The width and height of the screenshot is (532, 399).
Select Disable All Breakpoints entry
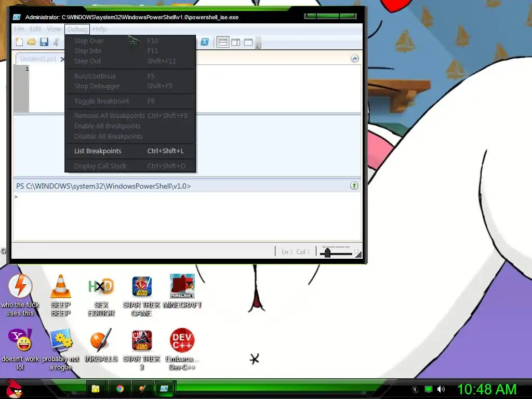(x=130, y=137)
